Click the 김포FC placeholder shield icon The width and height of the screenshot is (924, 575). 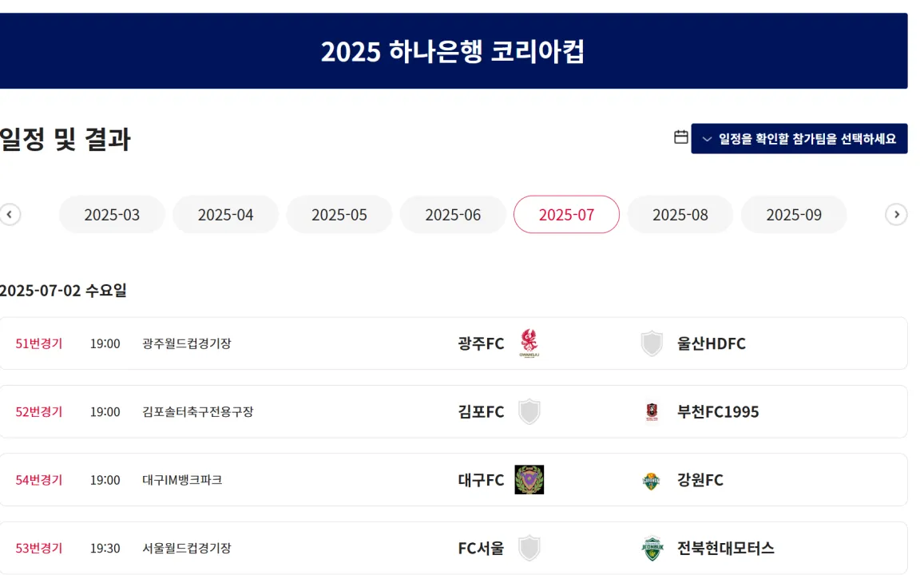529,412
